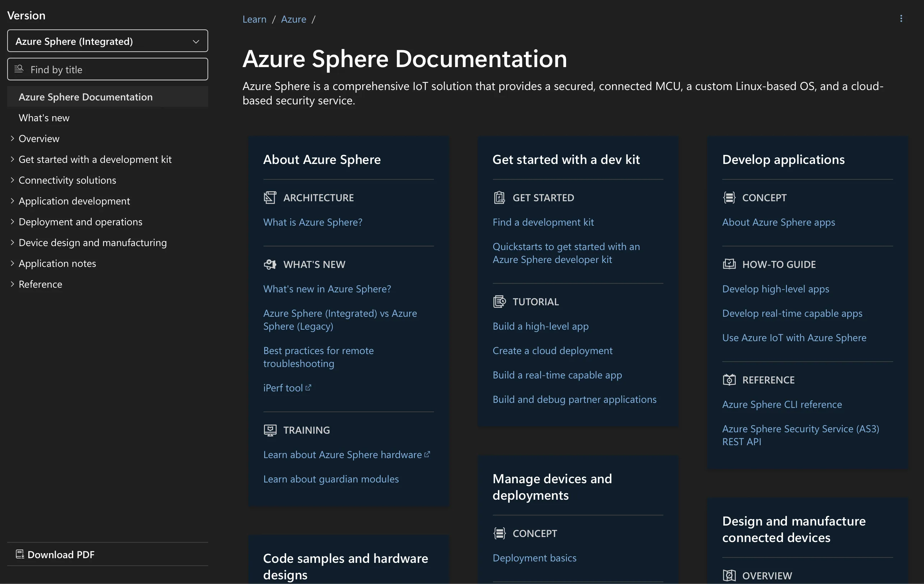Select the Training icon above Learn about hardware
The image size is (924, 584).
click(270, 430)
